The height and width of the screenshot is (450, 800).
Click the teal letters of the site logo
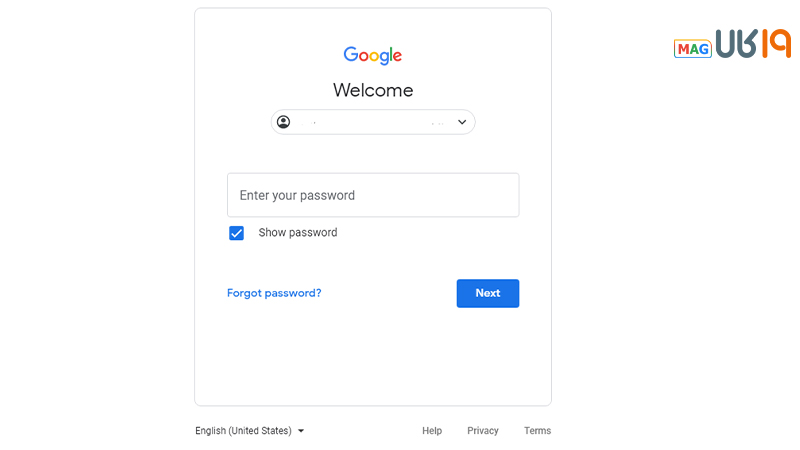click(x=738, y=44)
